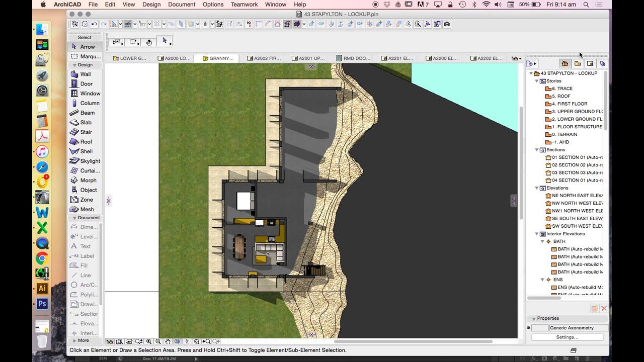Select the Morph tool

[x=85, y=180]
